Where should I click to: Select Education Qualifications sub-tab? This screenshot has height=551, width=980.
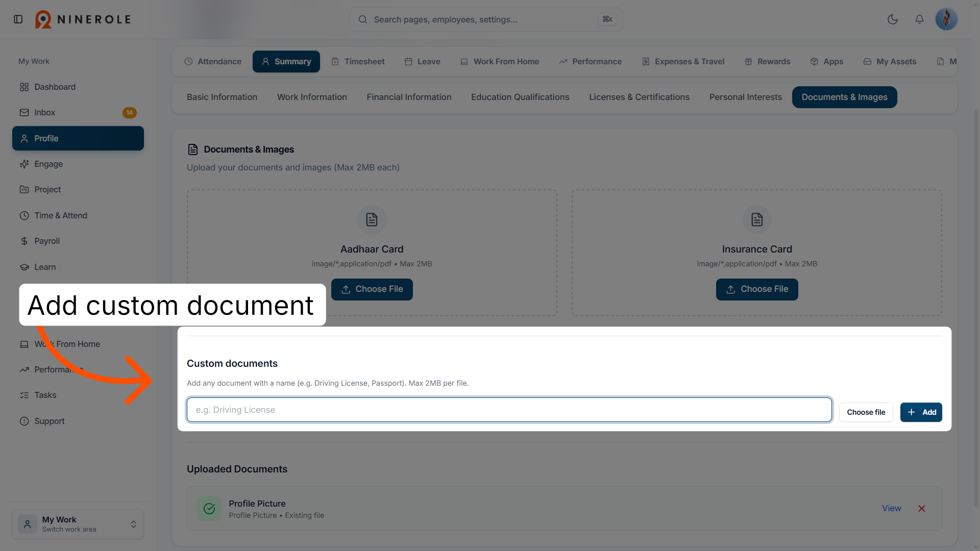click(x=520, y=97)
